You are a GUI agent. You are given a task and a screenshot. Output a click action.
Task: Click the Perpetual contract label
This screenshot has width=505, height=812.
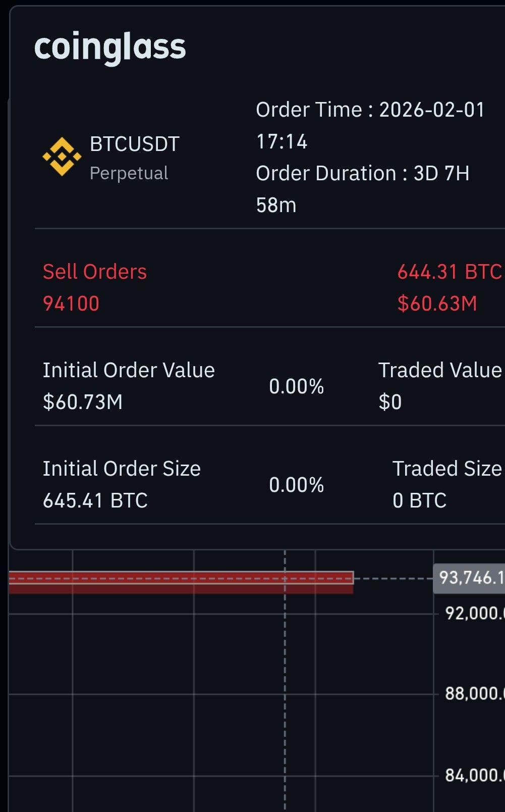click(x=129, y=173)
